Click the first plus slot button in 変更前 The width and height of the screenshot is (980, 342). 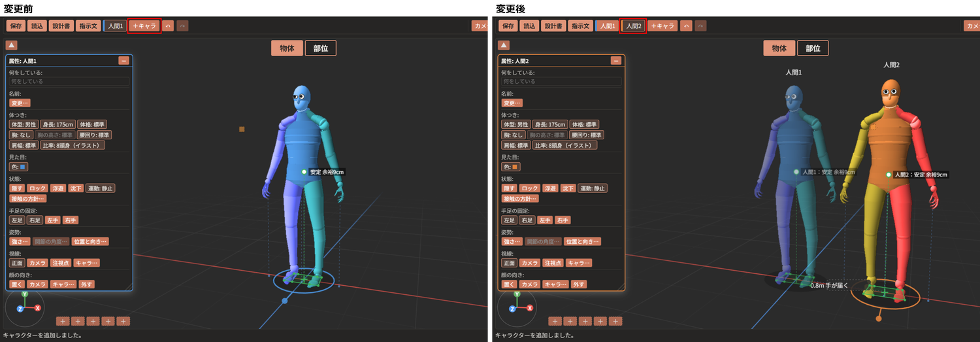click(63, 321)
